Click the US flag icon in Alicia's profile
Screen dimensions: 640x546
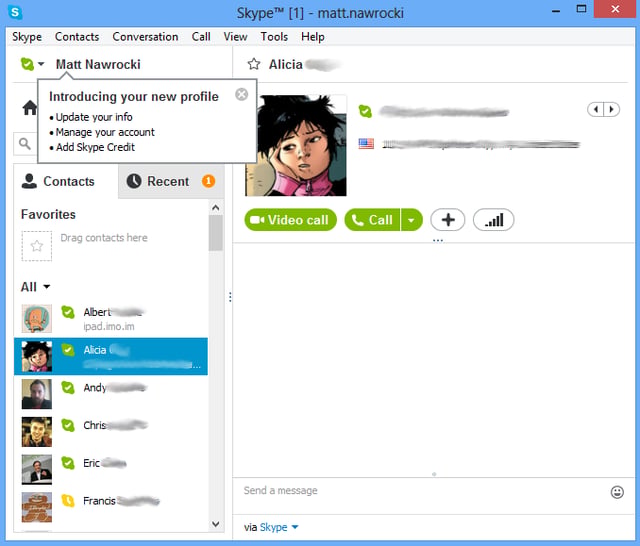click(366, 144)
